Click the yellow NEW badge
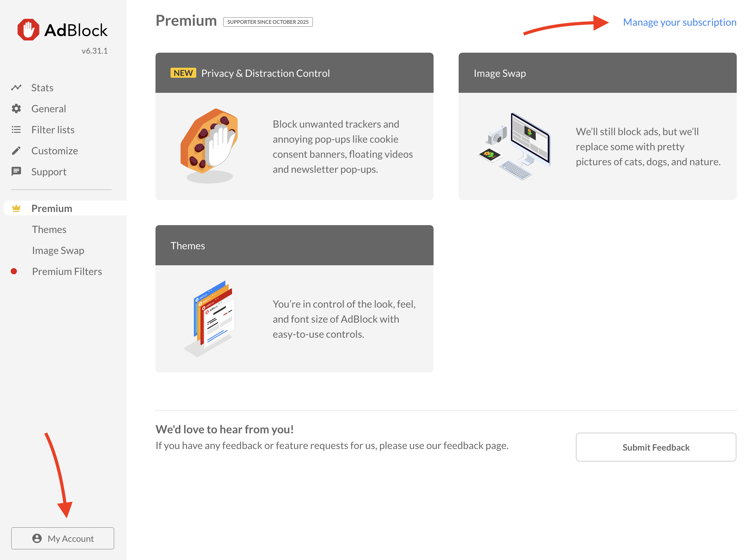 [x=183, y=73]
